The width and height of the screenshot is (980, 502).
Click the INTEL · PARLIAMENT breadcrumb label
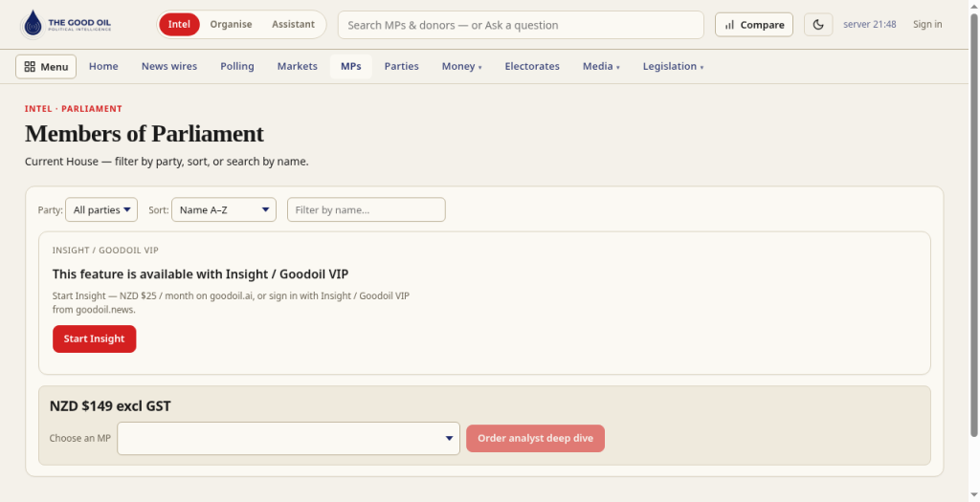(x=73, y=109)
